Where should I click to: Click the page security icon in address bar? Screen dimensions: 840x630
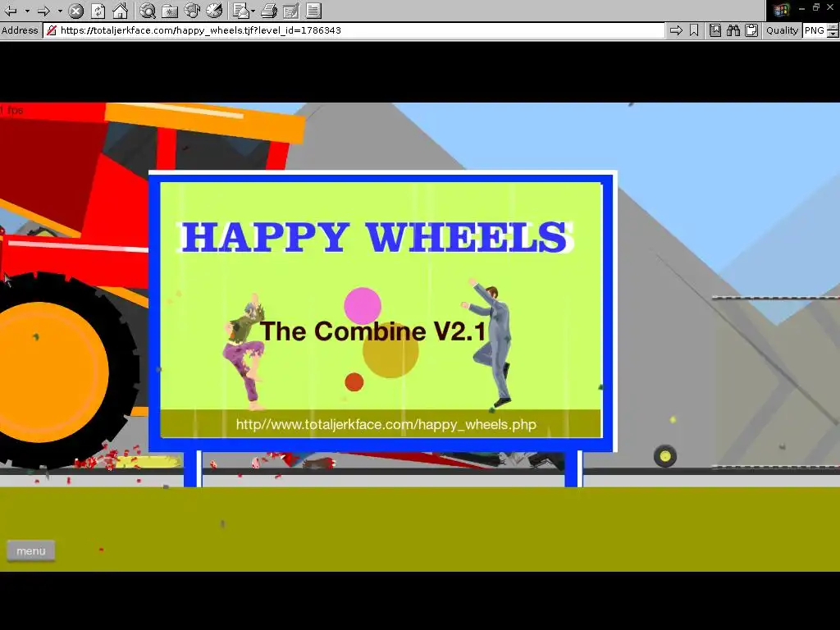[x=52, y=30]
